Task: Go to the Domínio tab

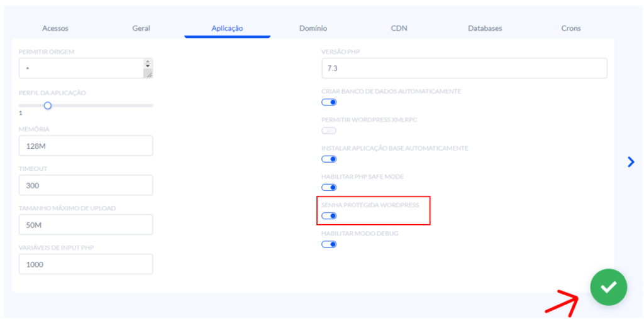Action: click(313, 28)
